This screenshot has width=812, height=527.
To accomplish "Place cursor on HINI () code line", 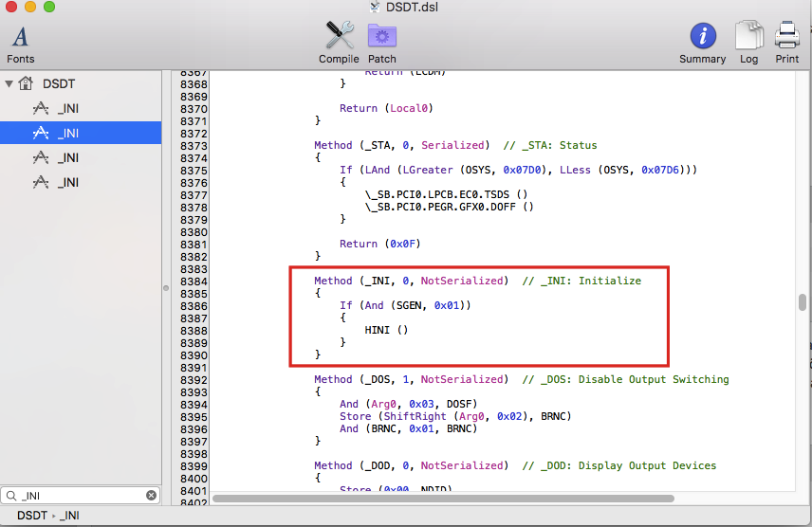I will coord(386,330).
